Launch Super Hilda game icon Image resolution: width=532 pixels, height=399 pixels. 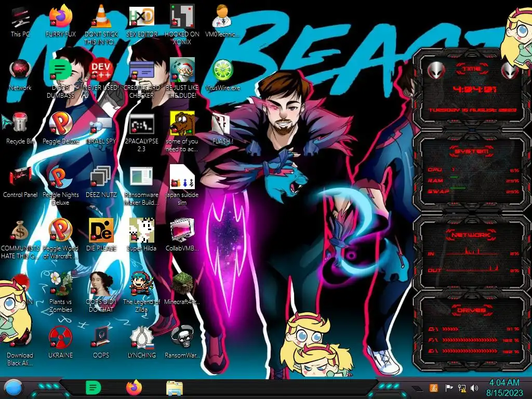141,235
